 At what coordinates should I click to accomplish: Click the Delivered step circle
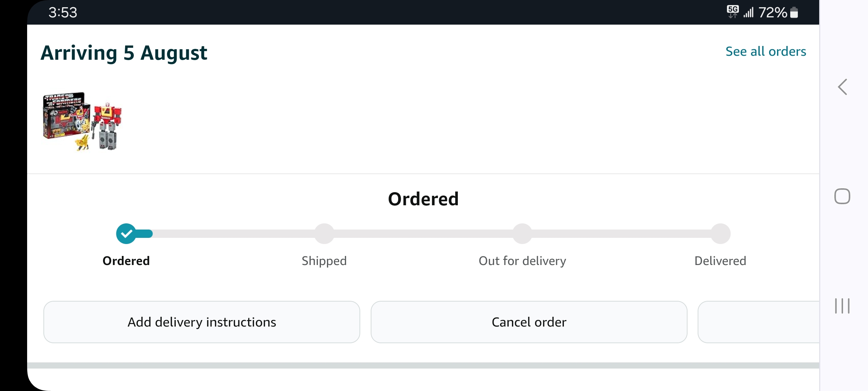pos(720,234)
